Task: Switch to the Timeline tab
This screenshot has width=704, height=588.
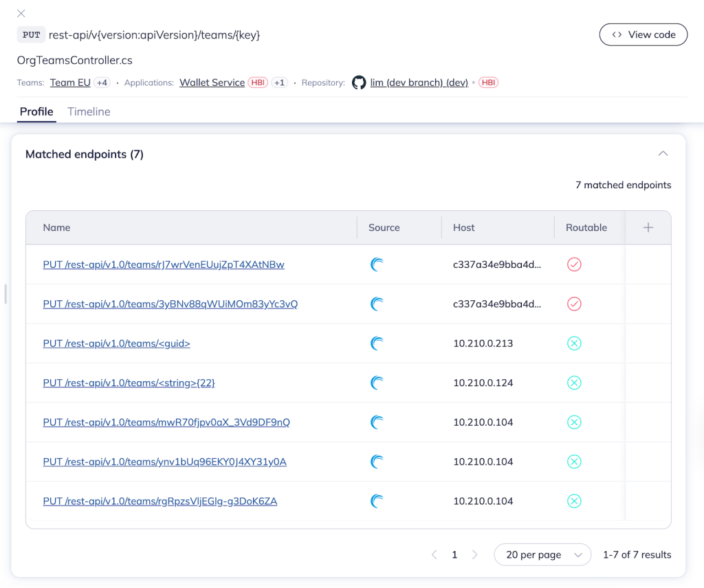Action: 89,111
